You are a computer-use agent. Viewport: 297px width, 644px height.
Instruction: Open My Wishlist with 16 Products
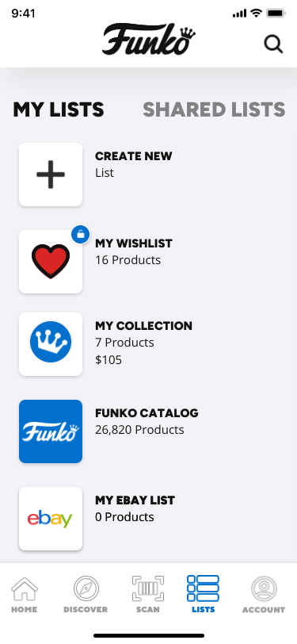tap(134, 251)
